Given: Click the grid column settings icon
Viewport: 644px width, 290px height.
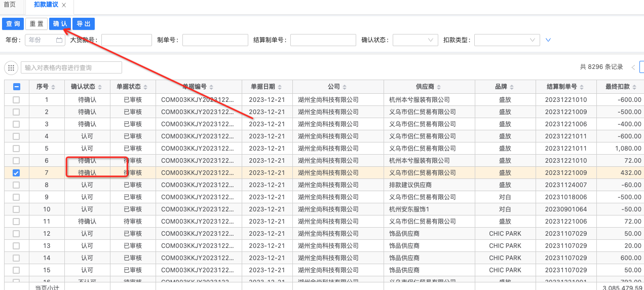Looking at the screenshot, I should click(x=11, y=68).
